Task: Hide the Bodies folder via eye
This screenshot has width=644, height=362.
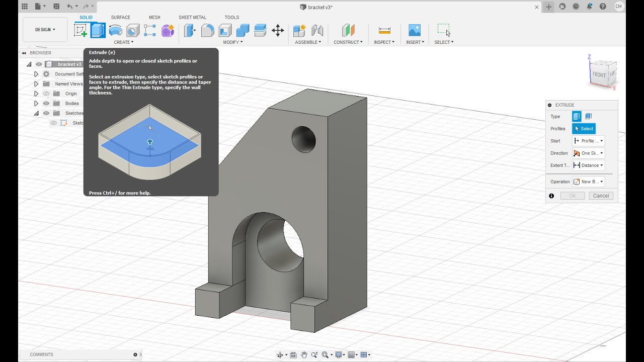Action: pyautogui.click(x=46, y=104)
